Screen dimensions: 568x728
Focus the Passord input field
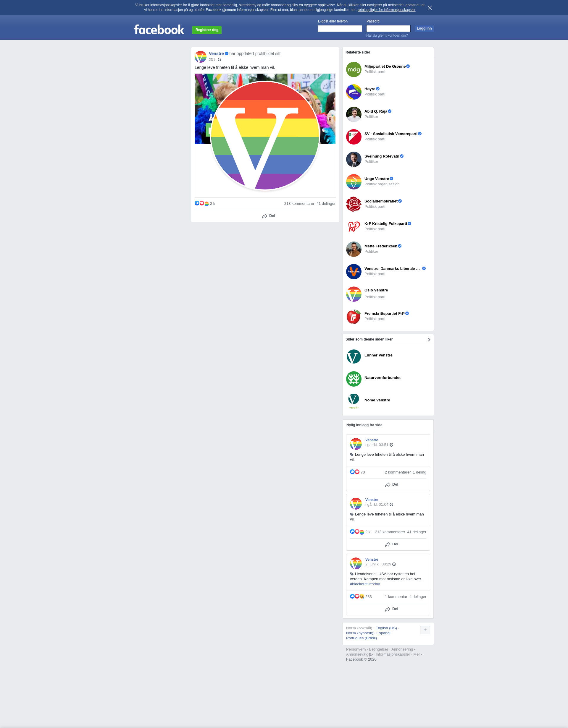click(x=388, y=29)
